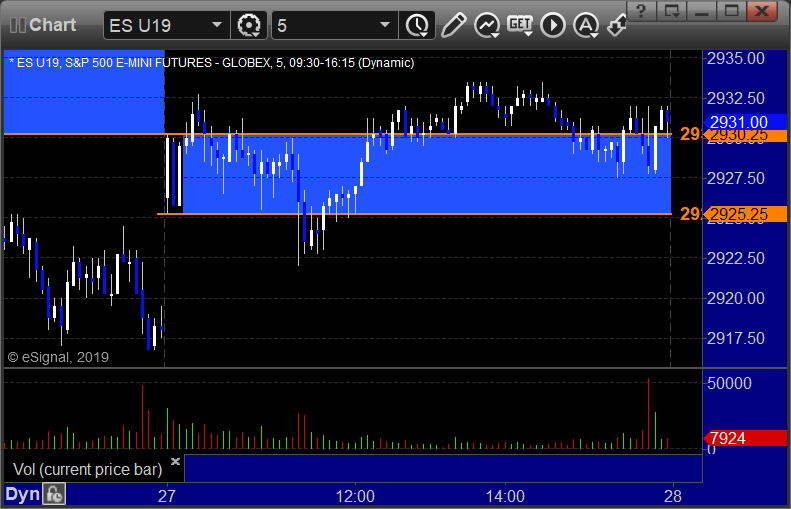Open the alerts A icon
Image resolution: width=791 pixels, height=509 pixels.
click(586, 25)
